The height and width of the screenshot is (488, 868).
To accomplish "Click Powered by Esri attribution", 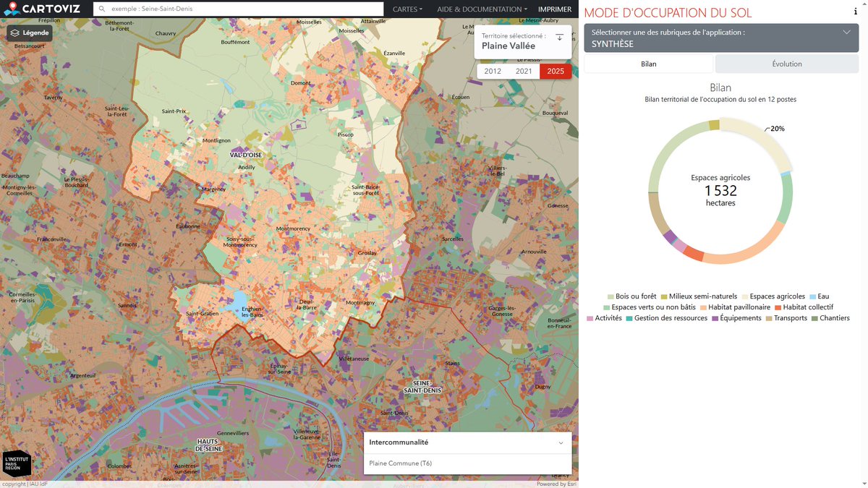I will point(556,484).
